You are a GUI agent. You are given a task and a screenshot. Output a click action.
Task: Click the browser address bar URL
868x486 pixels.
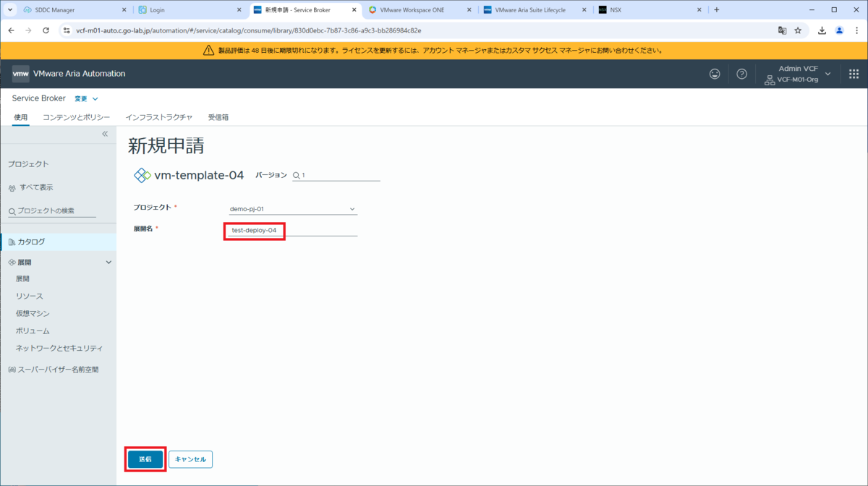click(x=248, y=30)
